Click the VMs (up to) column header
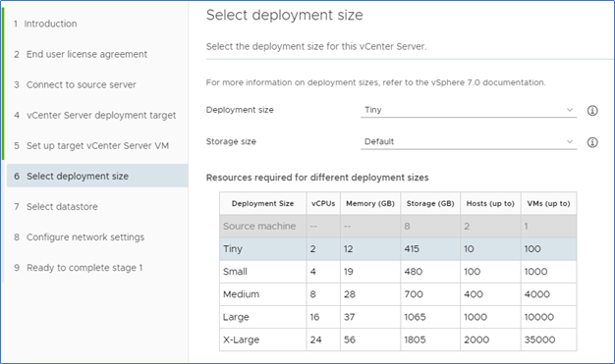This screenshot has width=615, height=364. 549,203
